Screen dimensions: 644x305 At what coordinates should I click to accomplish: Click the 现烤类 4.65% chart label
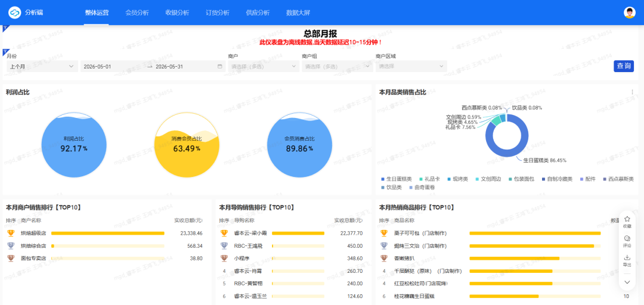(x=463, y=122)
